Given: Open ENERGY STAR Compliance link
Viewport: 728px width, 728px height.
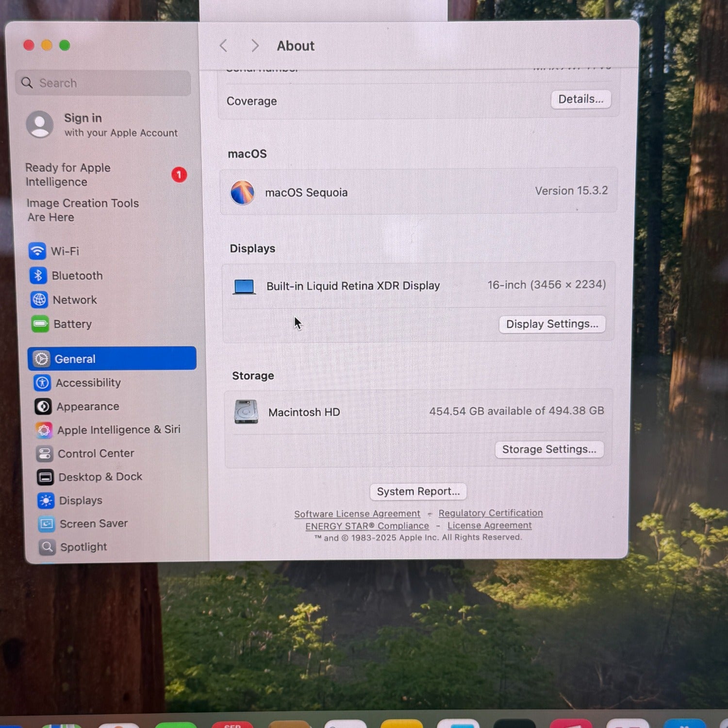Looking at the screenshot, I should tap(367, 526).
